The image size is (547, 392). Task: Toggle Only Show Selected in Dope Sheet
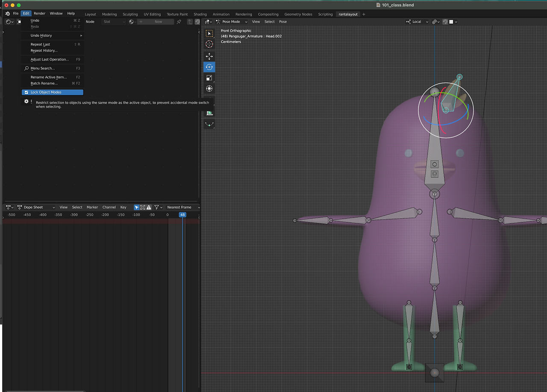137,208
